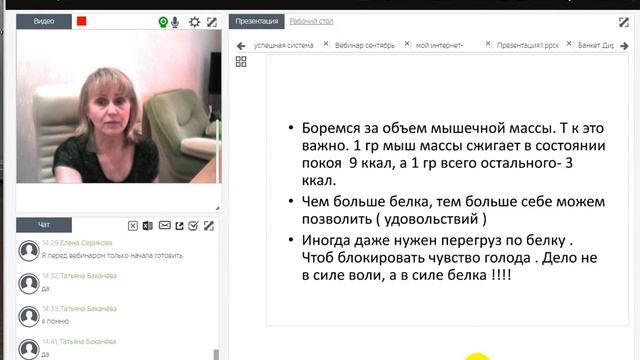Select message 'Я перед вебинаром только начала готовить'
This screenshot has height=360, width=640.
coord(112,256)
